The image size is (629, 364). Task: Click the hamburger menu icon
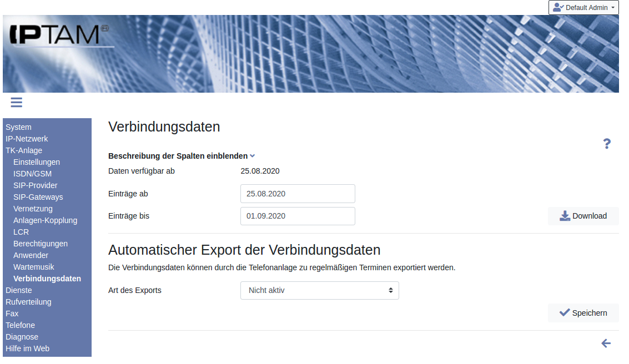tap(16, 102)
